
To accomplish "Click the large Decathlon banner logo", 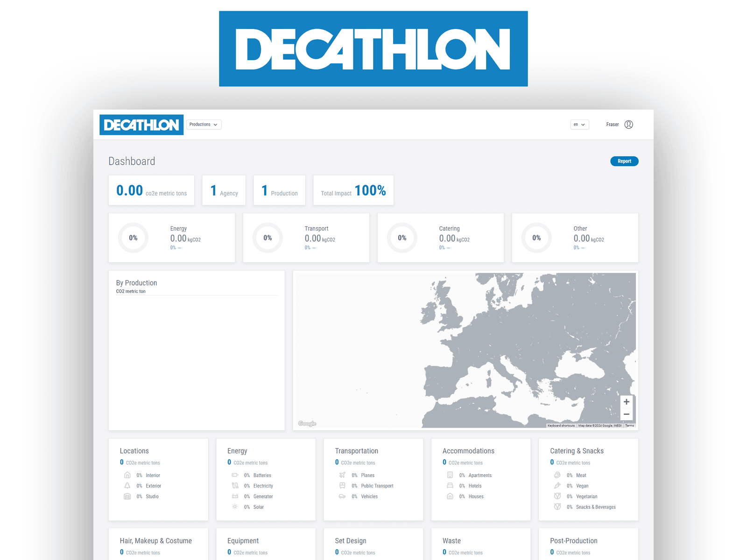I will pyautogui.click(x=373, y=49).
